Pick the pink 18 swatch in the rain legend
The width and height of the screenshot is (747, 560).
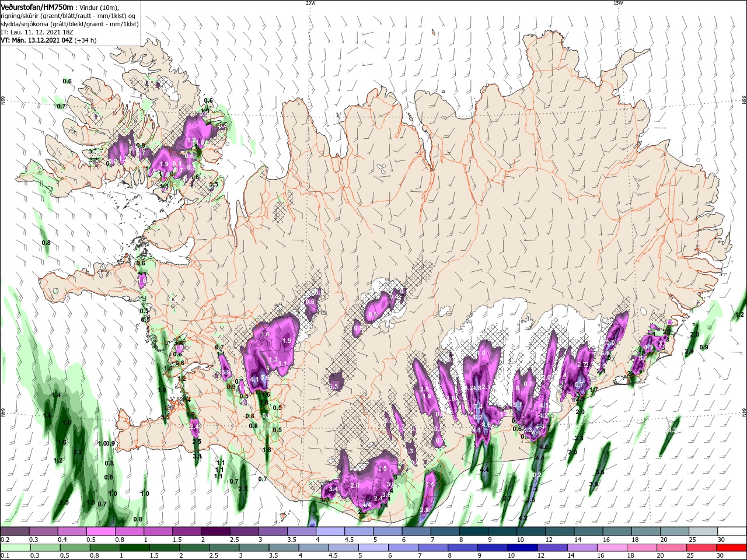[642, 548]
